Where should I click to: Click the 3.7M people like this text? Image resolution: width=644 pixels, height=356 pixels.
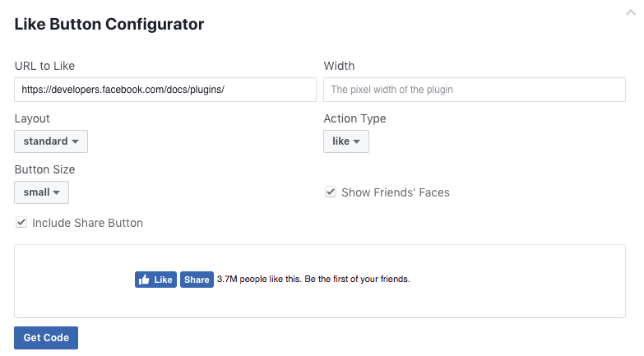point(259,280)
